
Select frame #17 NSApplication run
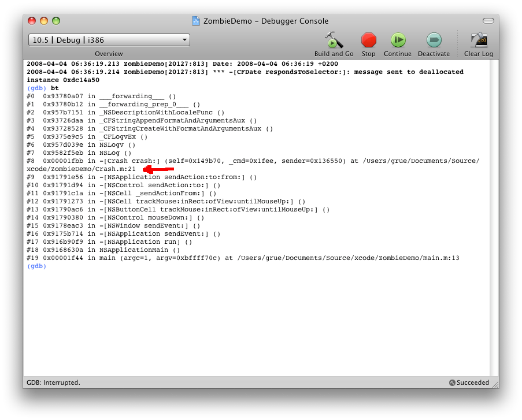[x=109, y=242]
